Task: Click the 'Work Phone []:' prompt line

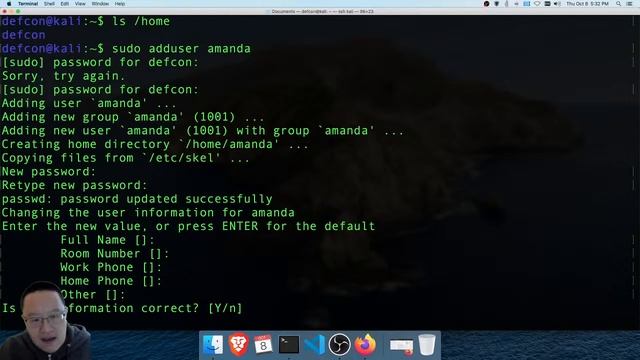Action: (111, 267)
